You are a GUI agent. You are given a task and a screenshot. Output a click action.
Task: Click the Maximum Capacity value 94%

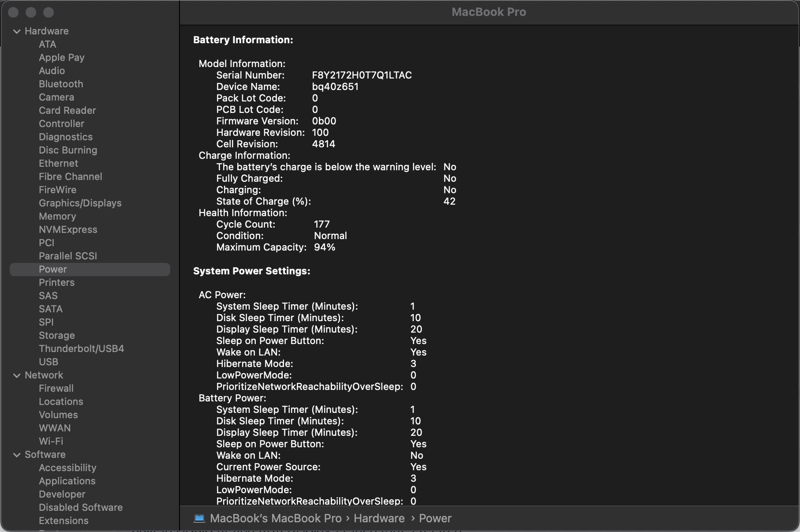tap(325, 247)
